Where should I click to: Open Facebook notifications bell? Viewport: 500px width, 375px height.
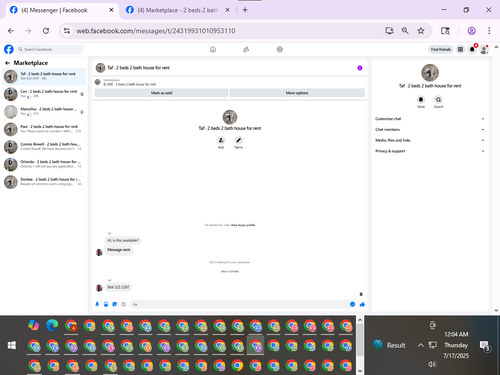click(472, 49)
